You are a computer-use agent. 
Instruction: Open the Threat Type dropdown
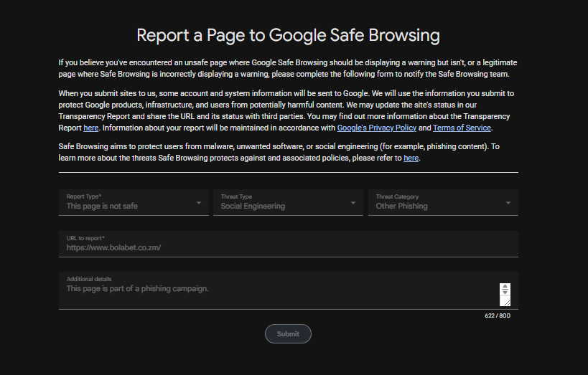tap(288, 202)
